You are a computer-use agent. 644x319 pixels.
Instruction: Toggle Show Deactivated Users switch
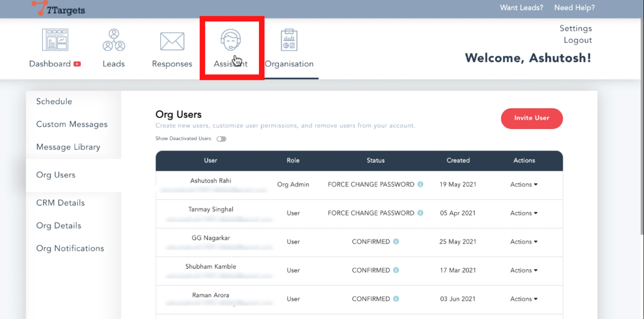(221, 139)
